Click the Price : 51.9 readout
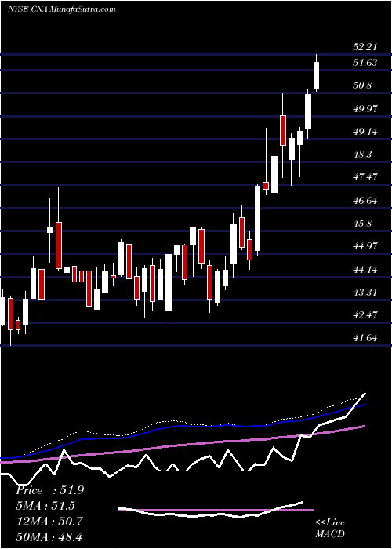The width and height of the screenshot is (392, 549). pyautogui.click(x=49, y=490)
